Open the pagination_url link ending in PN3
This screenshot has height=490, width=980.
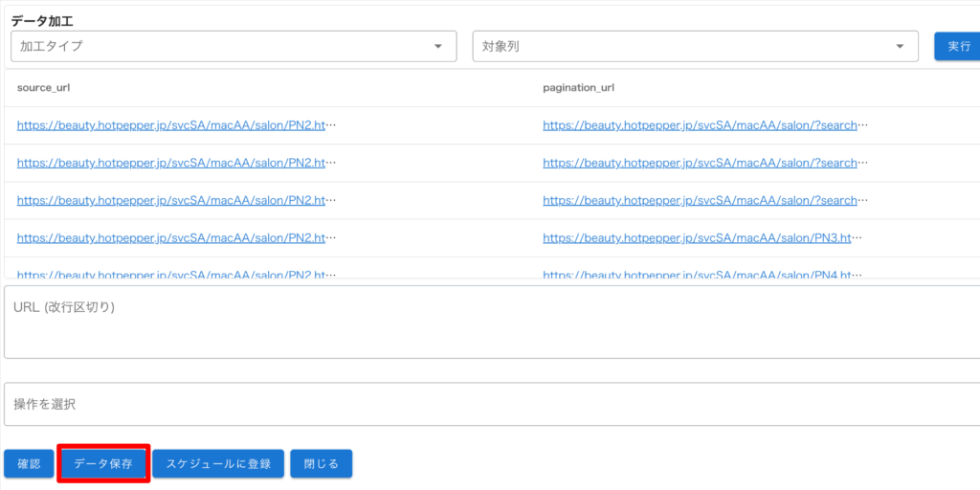click(x=702, y=237)
